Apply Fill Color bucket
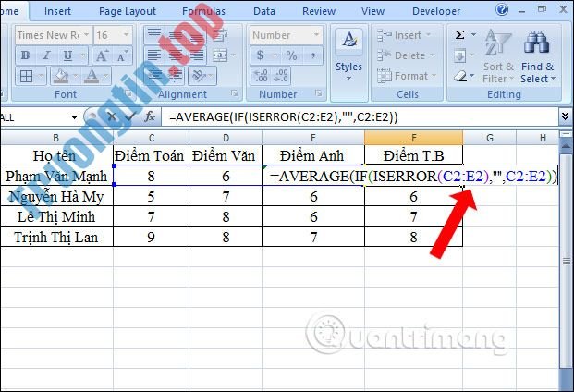Screen dimensions: 574x392 61,77
